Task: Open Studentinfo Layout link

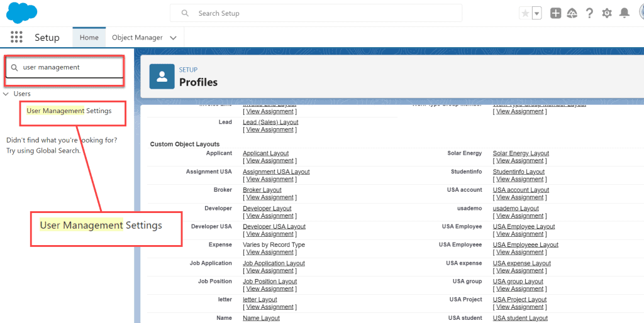Action: pyautogui.click(x=519, y=172)
